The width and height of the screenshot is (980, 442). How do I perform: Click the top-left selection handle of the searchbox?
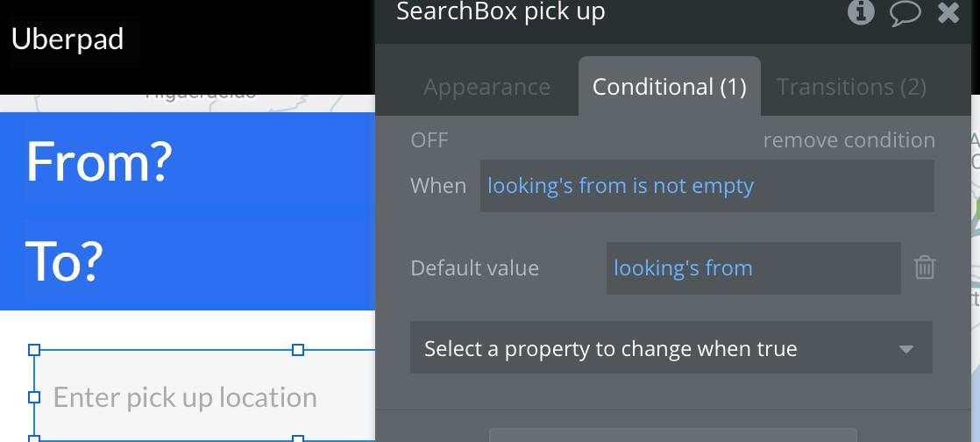click(34, 349)
